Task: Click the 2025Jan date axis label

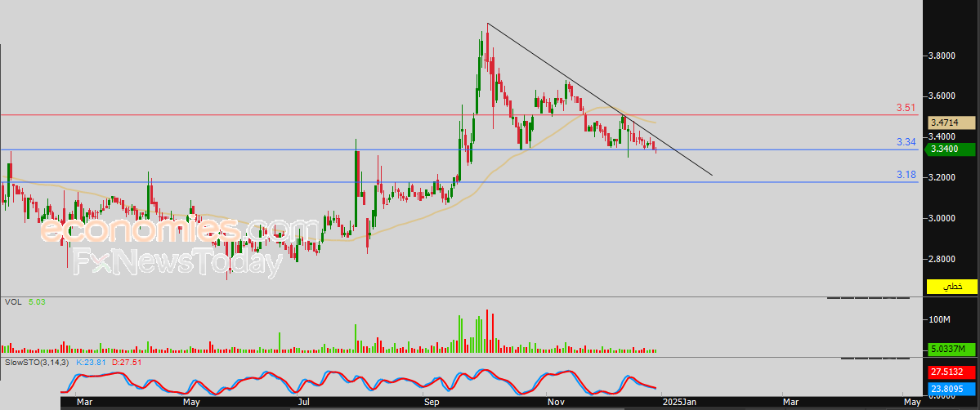Action: 679,401
